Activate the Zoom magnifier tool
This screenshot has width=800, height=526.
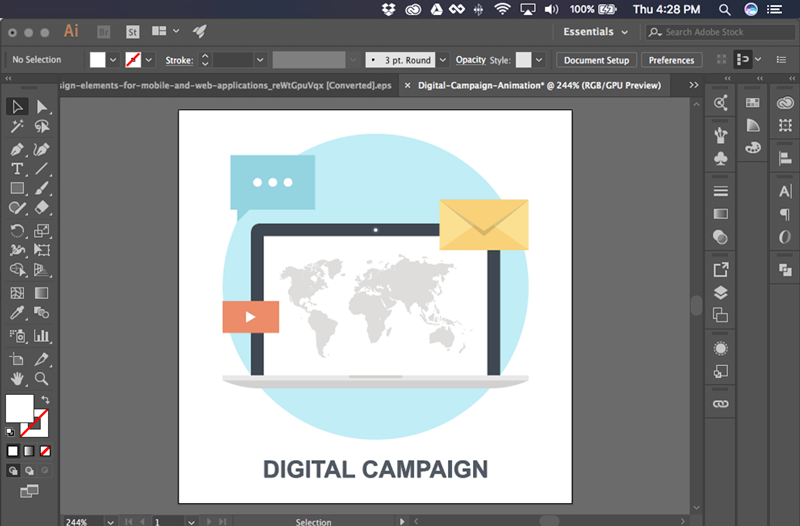pyautogui.click(x=42, y=379)
